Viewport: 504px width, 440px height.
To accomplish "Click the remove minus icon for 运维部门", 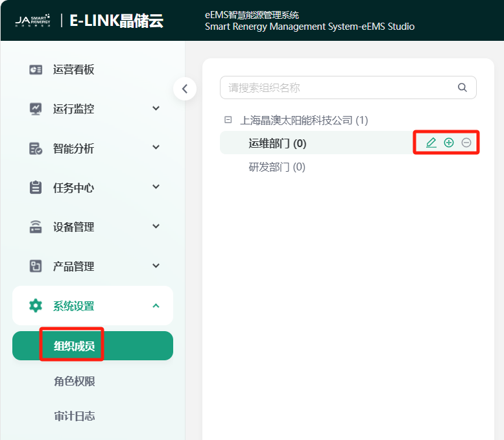I will 466,143.
